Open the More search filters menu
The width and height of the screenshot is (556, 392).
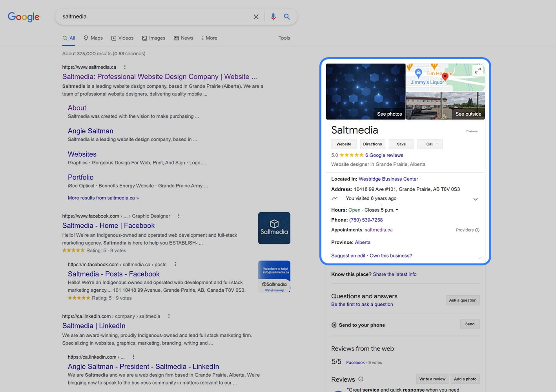[x=209, y=38]
